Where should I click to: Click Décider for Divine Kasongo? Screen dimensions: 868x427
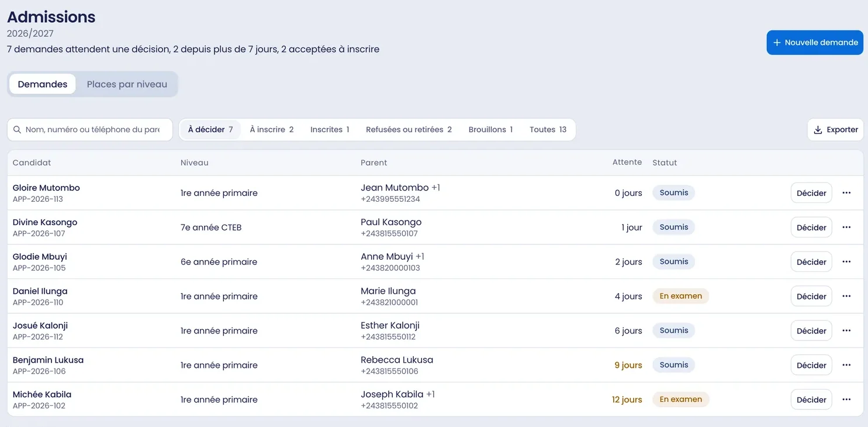tap(811, 228)
